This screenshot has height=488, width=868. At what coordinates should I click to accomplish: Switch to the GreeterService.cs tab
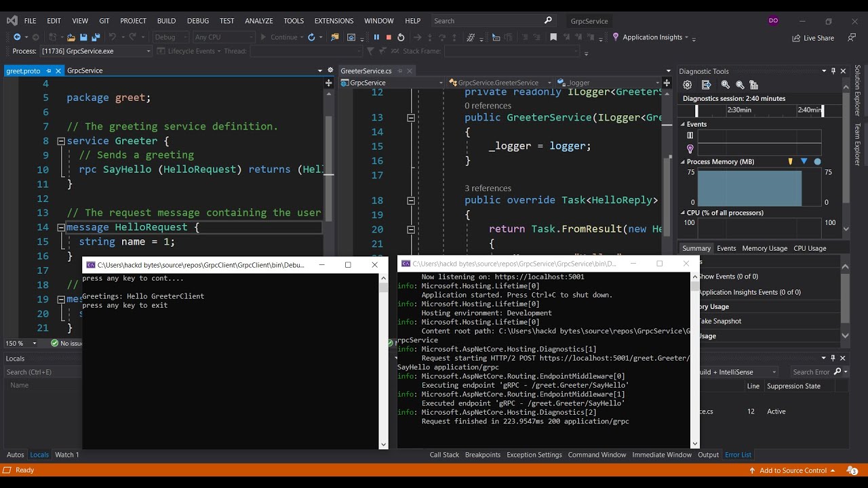click(x=366, y=70)
